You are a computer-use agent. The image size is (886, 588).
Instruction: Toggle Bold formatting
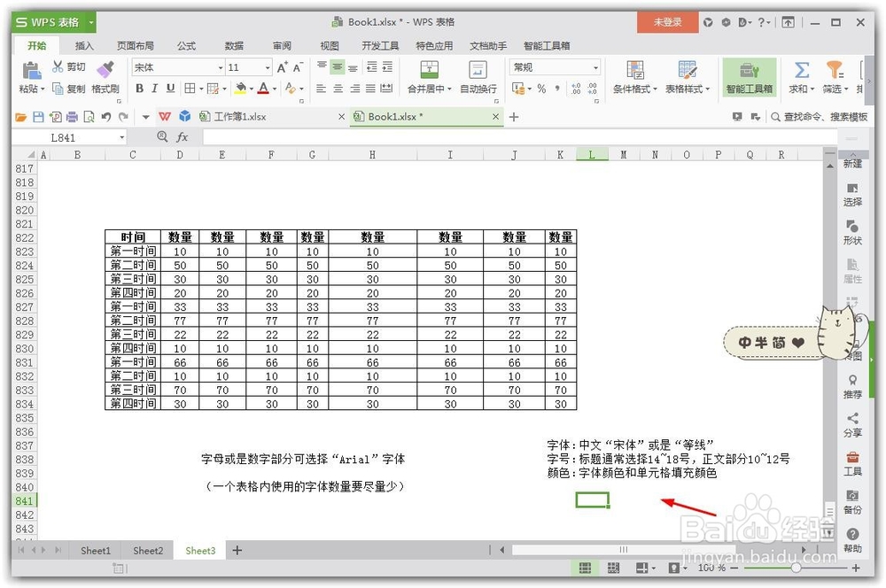[x=139, y=89]
